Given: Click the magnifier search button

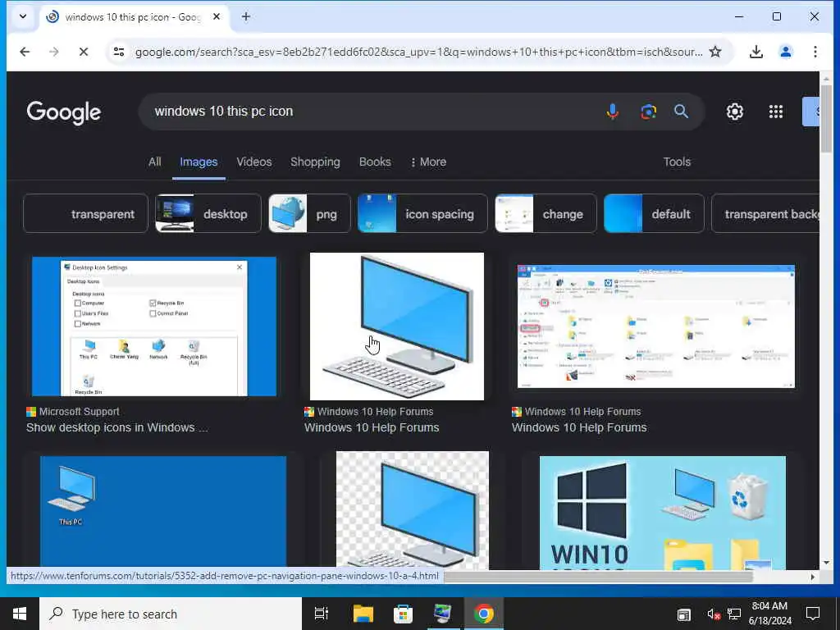Looking at the screenshot, I should 681,112.
